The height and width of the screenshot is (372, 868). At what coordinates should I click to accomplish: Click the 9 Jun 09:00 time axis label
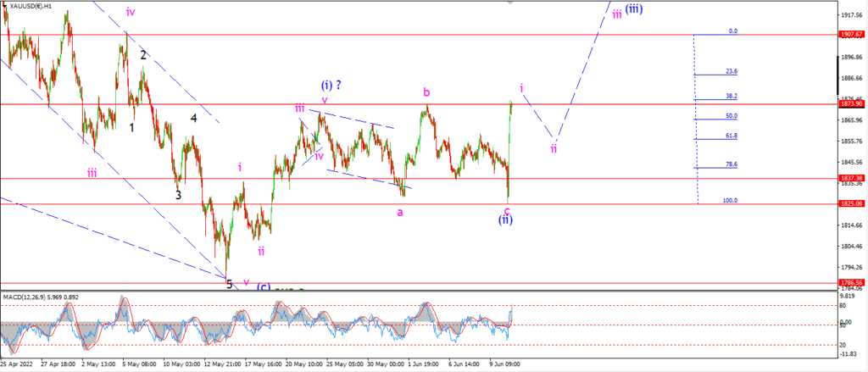[x=504, y=365]
